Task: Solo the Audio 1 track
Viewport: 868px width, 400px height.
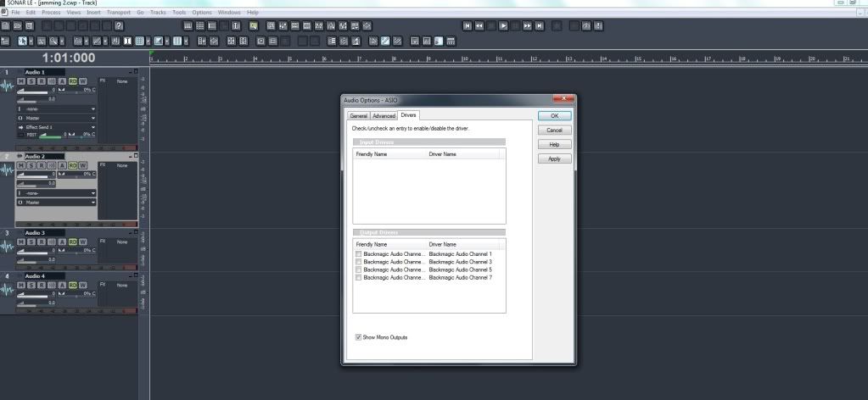Action: click(32, 81)
